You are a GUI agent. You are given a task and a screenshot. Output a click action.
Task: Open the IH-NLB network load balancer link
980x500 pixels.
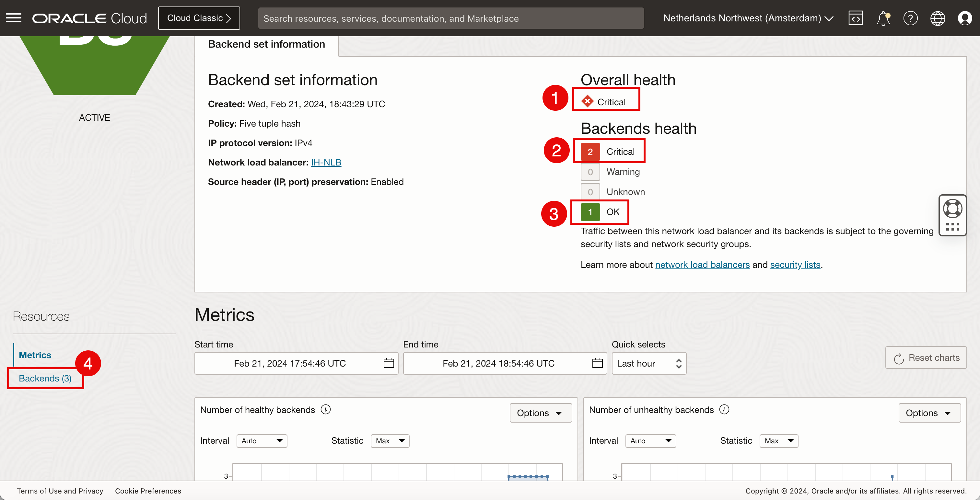pos(326,162)
